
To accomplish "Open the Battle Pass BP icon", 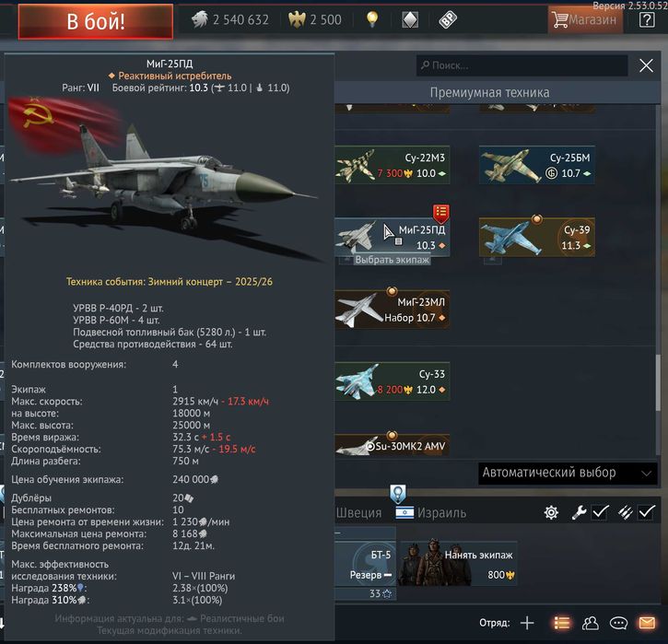I will 448,19.
